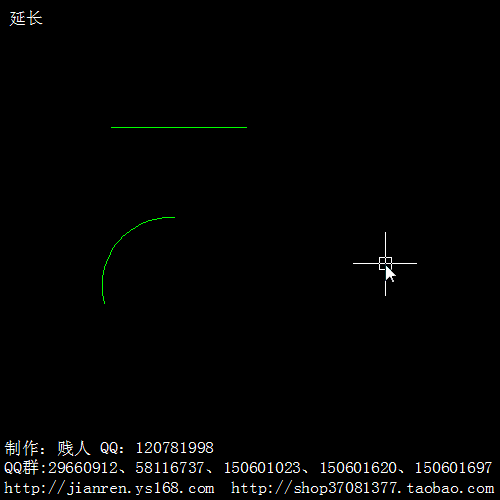The width and height of the screenshot is (500, 500).
Task: Click the QQ群 number 150601697
Action: pos(453,468)
